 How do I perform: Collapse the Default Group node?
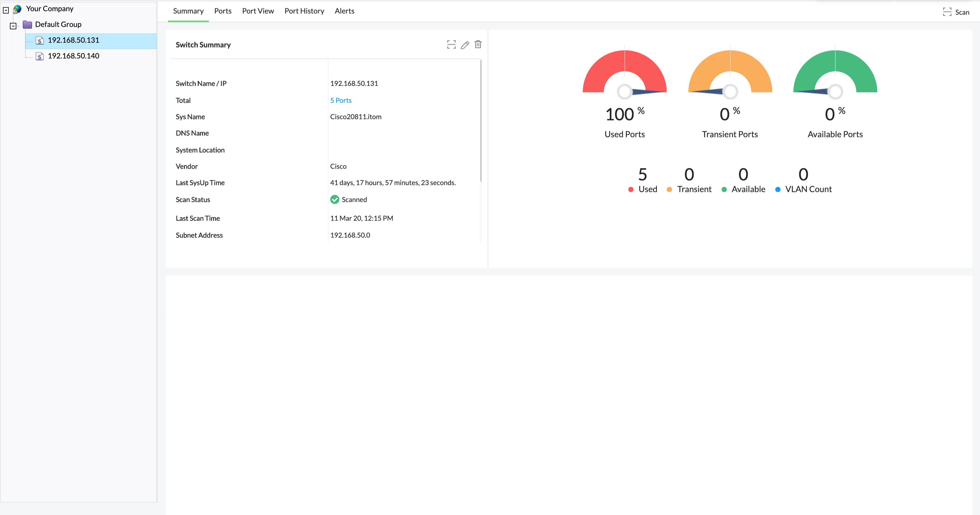(x=13, y=26)
